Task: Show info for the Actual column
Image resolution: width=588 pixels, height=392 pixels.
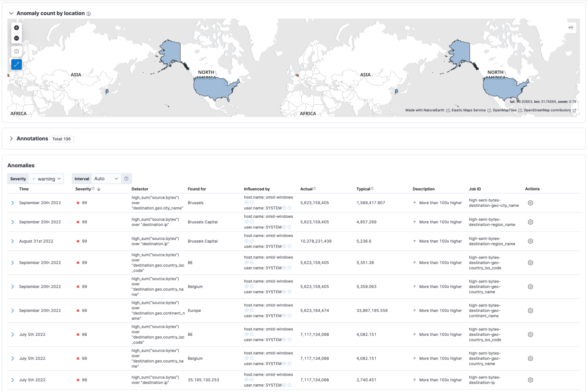Action: (x=314, y=188)
